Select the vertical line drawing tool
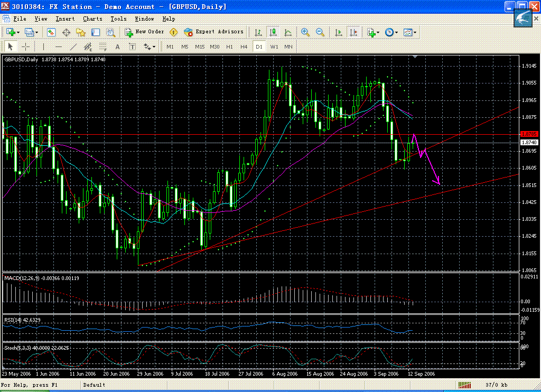This screenshot has height=392, width=541. pyautogui.click(x=43, y=46)
